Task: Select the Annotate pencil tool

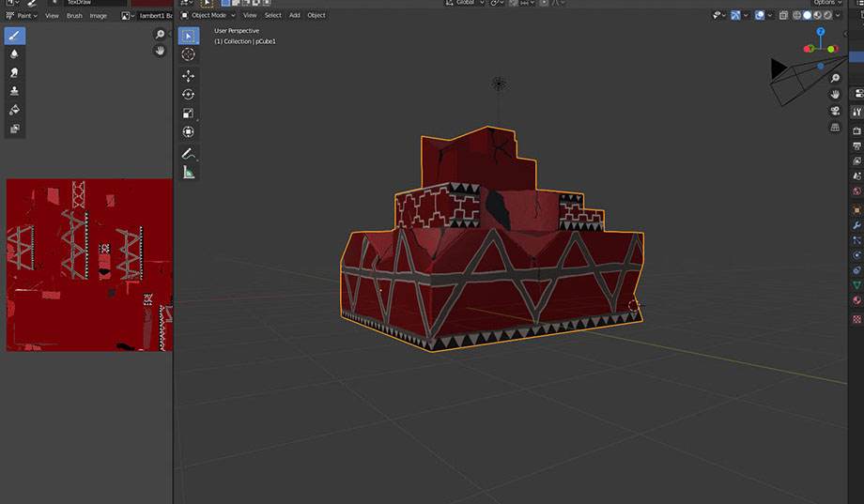Action: [x=189, y=153]
